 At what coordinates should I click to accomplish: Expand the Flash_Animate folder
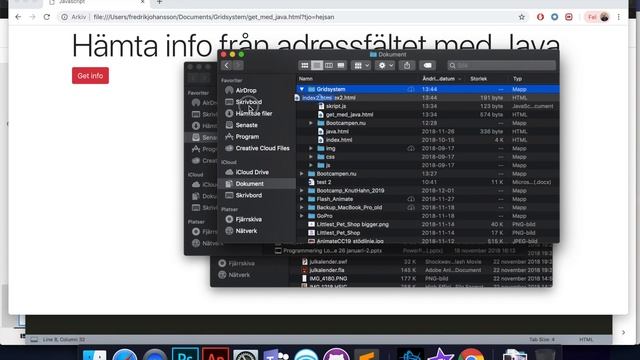click(x=302, y=199)
